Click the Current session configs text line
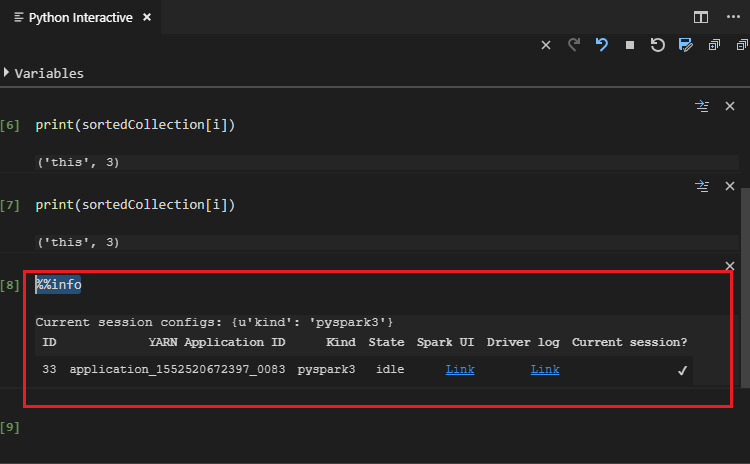 click(x=214, y=322)
